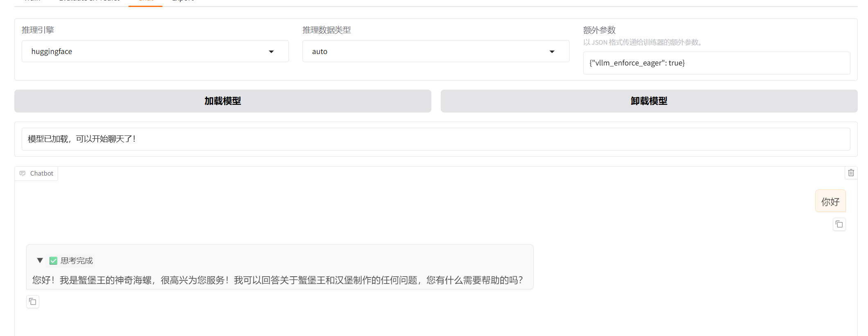868x336 pixels.
Task: Click the 你好 user message bubble
Action: tap(830, 201)
